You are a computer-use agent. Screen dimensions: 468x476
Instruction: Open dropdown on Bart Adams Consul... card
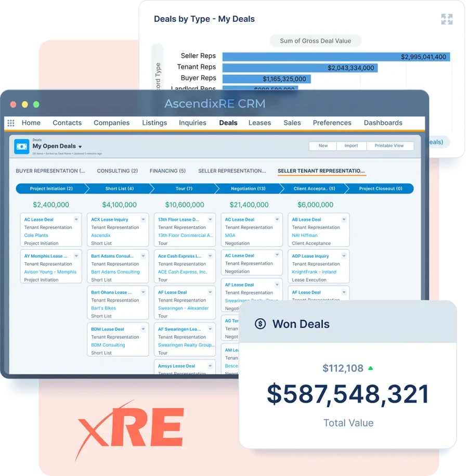(x=143, y=256)
